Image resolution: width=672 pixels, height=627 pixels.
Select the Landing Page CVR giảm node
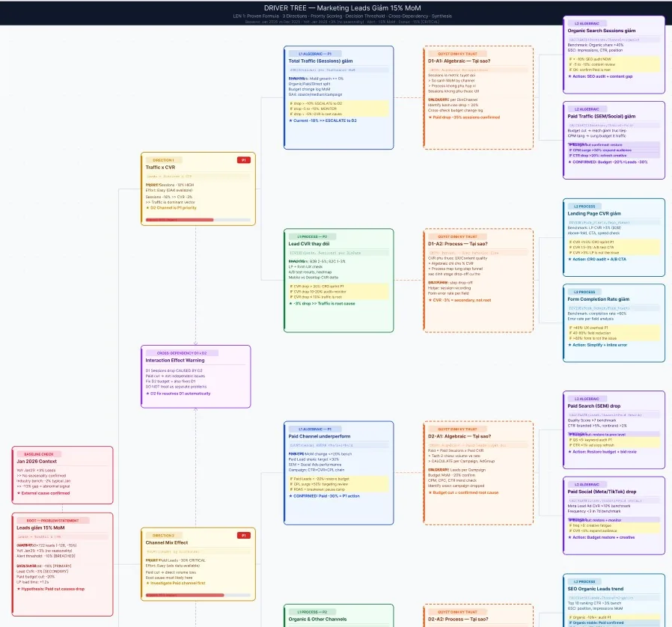(614, 237)
